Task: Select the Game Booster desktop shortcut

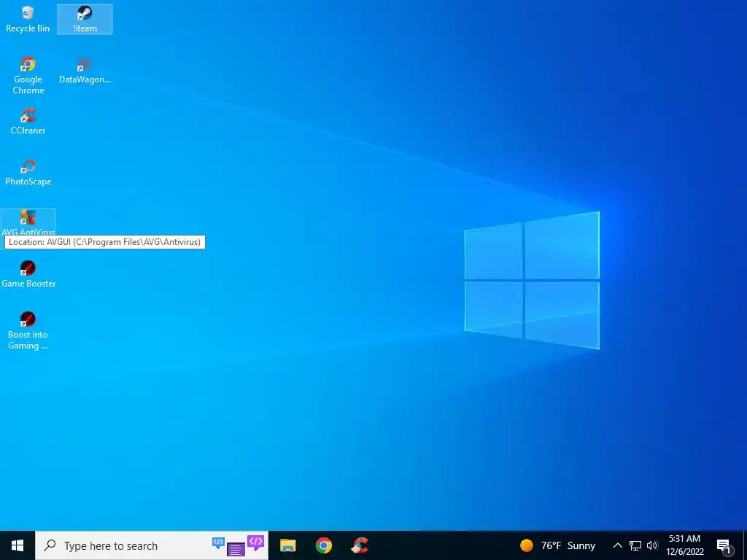Action: [x=28, y=275]
